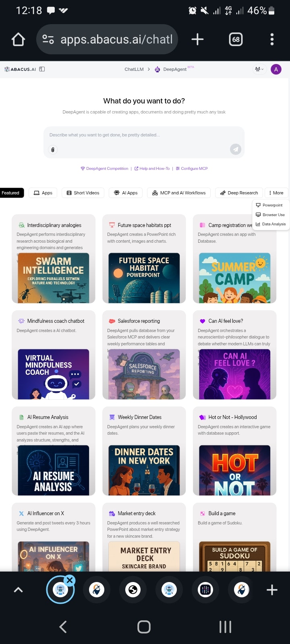290x644 pixels.
Task: Click the Salesforce reporting card title
Action: [x=139, y=321]
